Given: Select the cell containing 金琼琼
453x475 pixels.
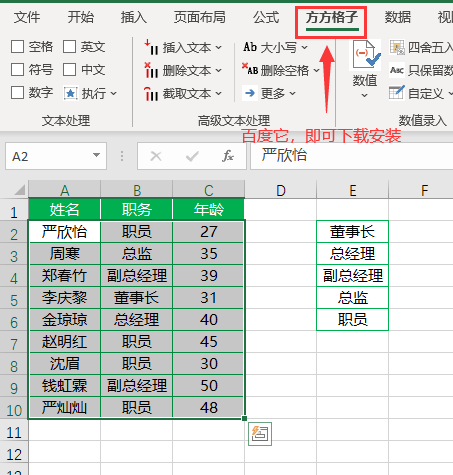Looking at the screenshot, I should (x=65, y=320).
